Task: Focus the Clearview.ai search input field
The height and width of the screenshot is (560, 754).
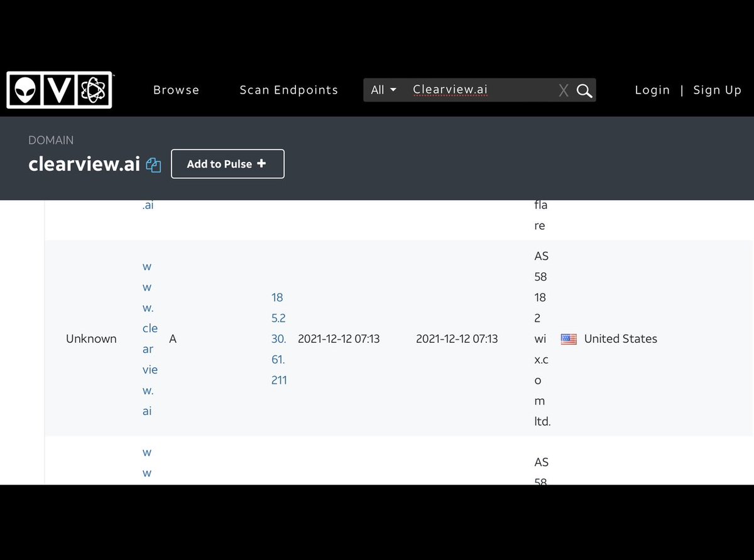Action: [481, 90]
